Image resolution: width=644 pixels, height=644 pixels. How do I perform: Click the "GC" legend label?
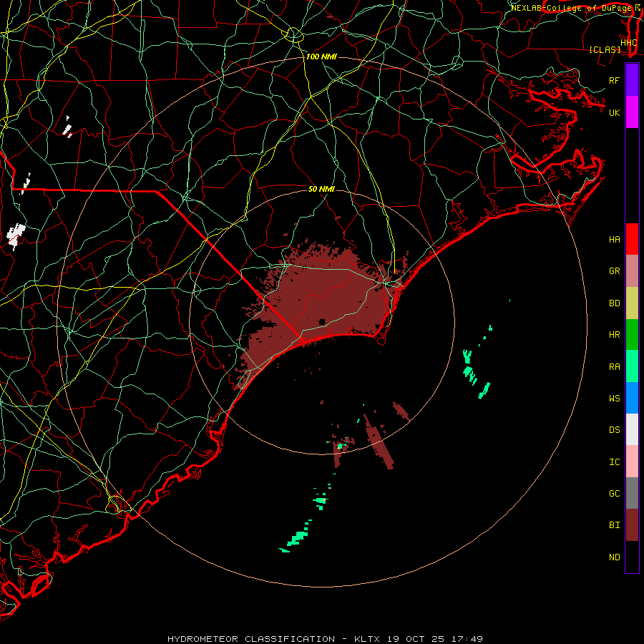point(615,494)
